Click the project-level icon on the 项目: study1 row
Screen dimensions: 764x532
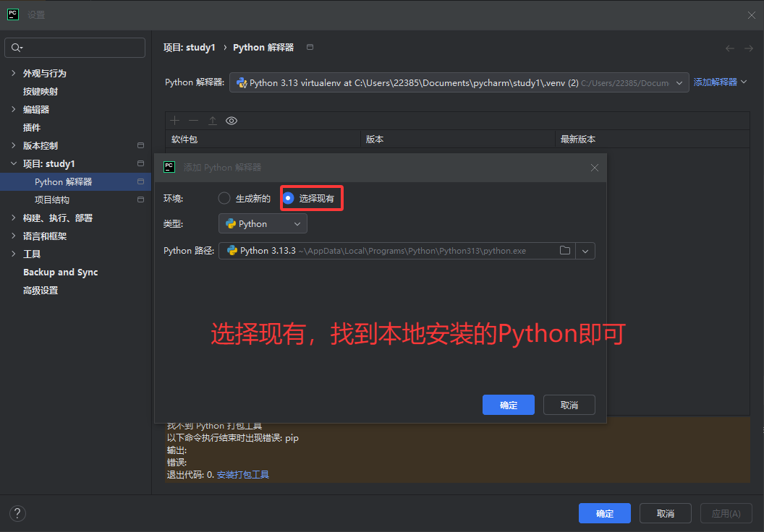pyautogui.click(x=141, y=163)
